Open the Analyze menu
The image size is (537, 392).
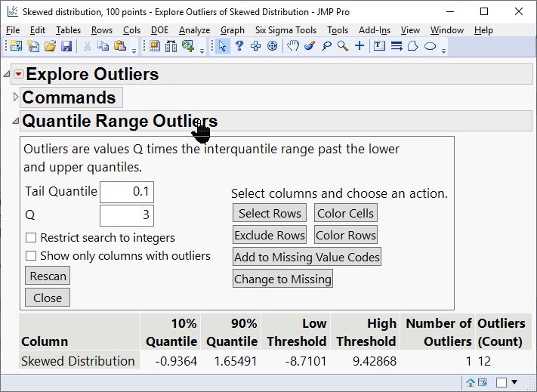pyautogui.click(x=194, y=30)
